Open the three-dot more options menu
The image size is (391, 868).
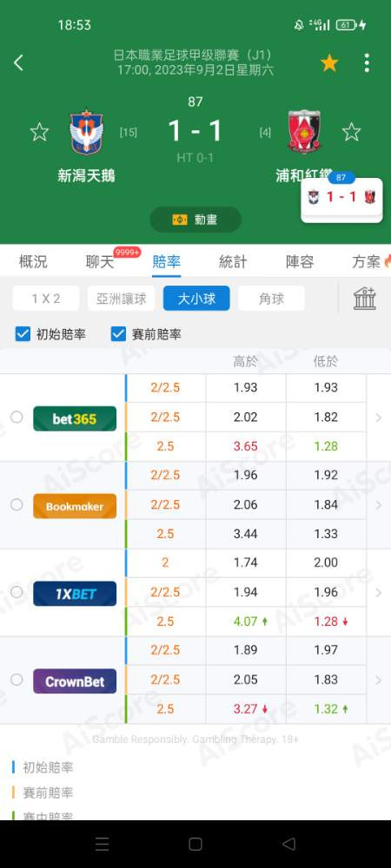(x=367, y=62)
